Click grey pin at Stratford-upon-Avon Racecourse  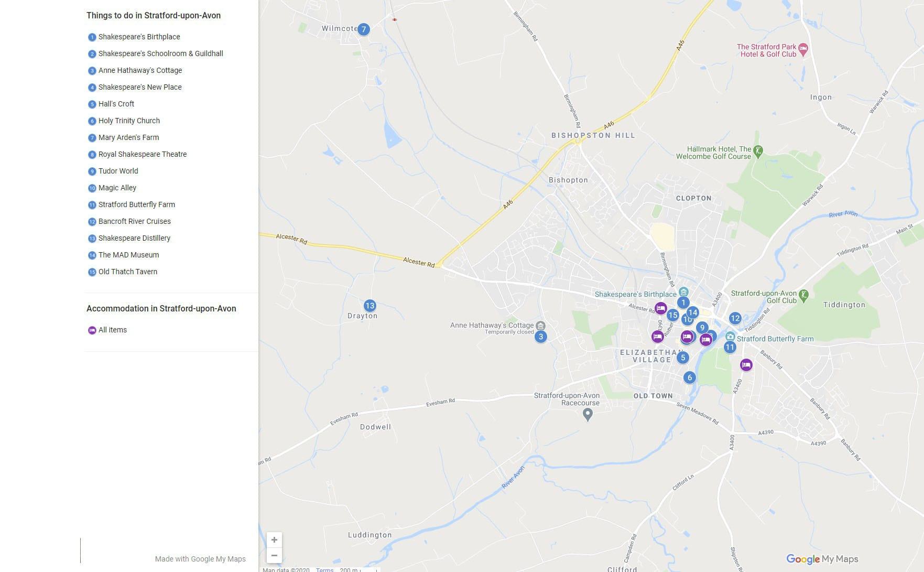coord(588,415)
